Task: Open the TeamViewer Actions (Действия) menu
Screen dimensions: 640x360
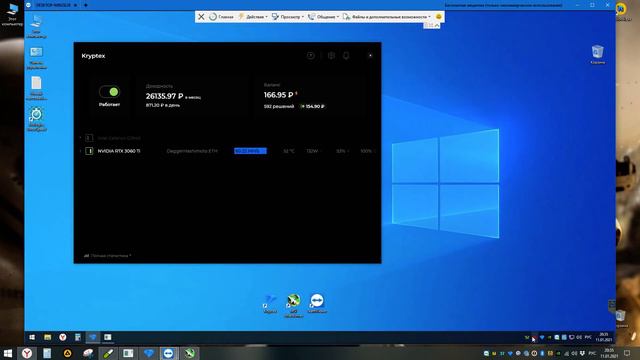Action: 253,17
